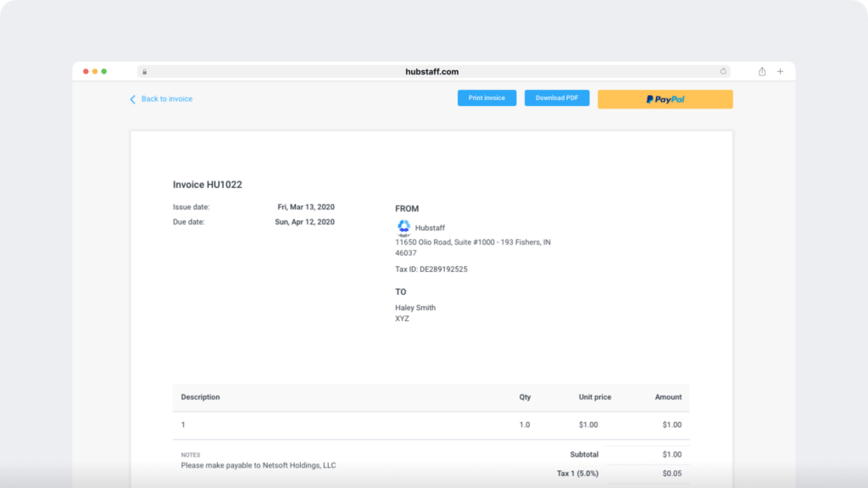Follow the Back to invoice link
The width and height of the screenshot is (868, 488).
[x=166, y=99]
